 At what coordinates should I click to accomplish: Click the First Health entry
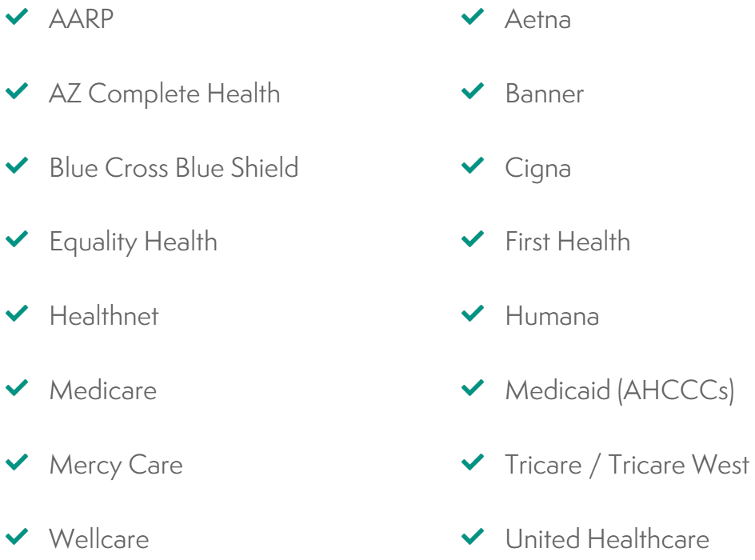point(568,242)
